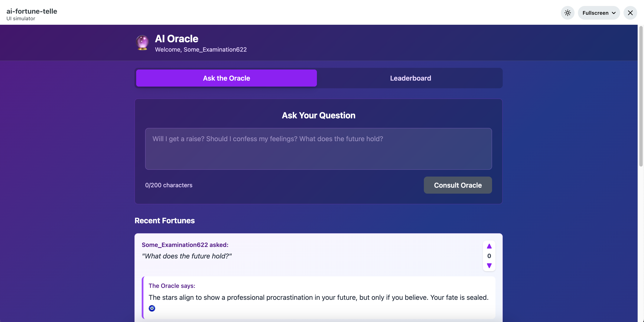Select the Ask the Oracle tab
The height and width of the screenshot is (322, 644).
click(x=226, y=78)
